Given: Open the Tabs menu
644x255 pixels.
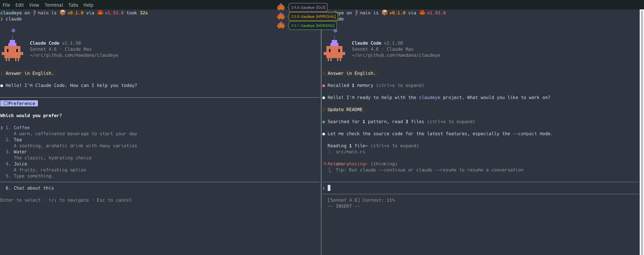Looking at the screenshot, I should coord(73,5).
